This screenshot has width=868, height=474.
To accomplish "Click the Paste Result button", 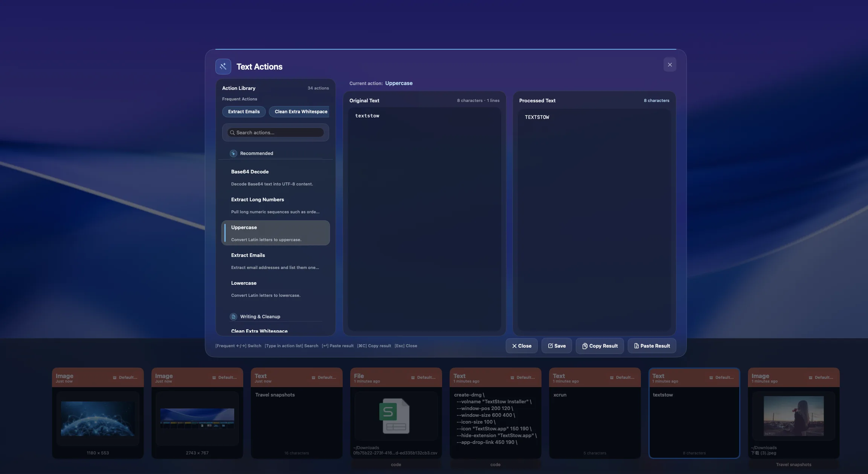I will [x=652, y=346].
